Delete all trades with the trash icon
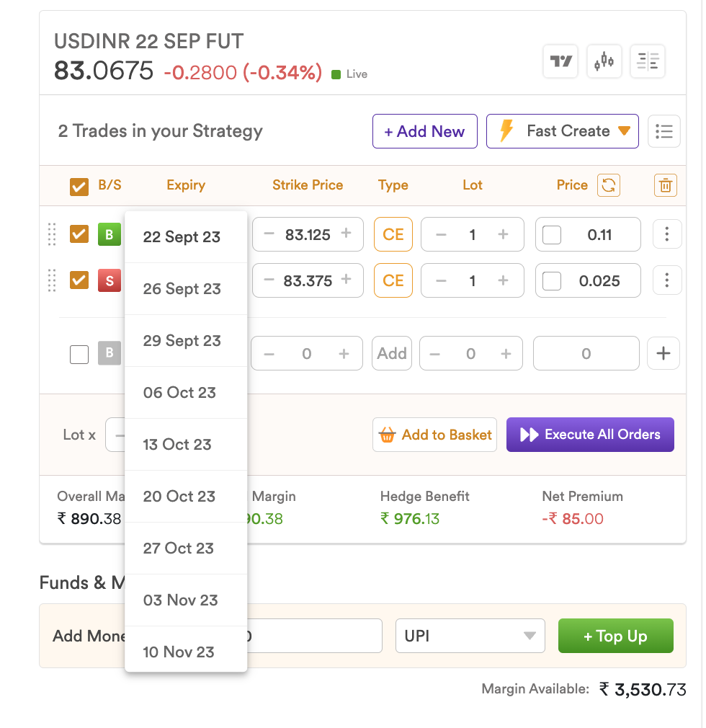This screenshot has height=728, width=706. point(665,185)
